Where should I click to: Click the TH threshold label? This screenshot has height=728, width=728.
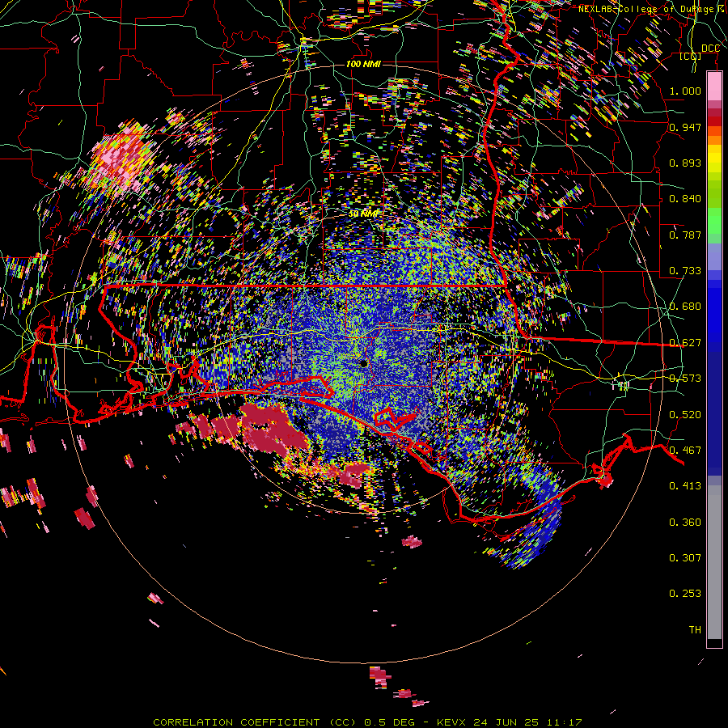(x=695, y=630)
